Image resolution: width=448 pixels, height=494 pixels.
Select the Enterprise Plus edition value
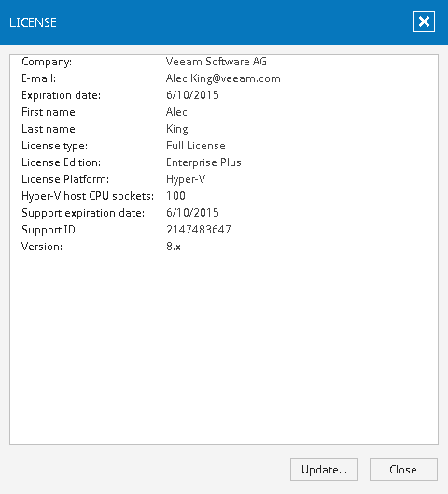[203, 162]
